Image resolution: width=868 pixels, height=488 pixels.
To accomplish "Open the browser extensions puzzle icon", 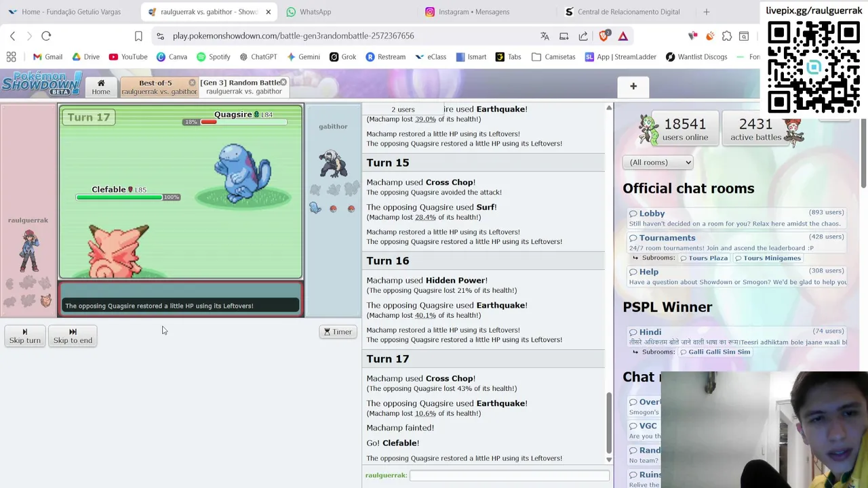I will 727,36.
